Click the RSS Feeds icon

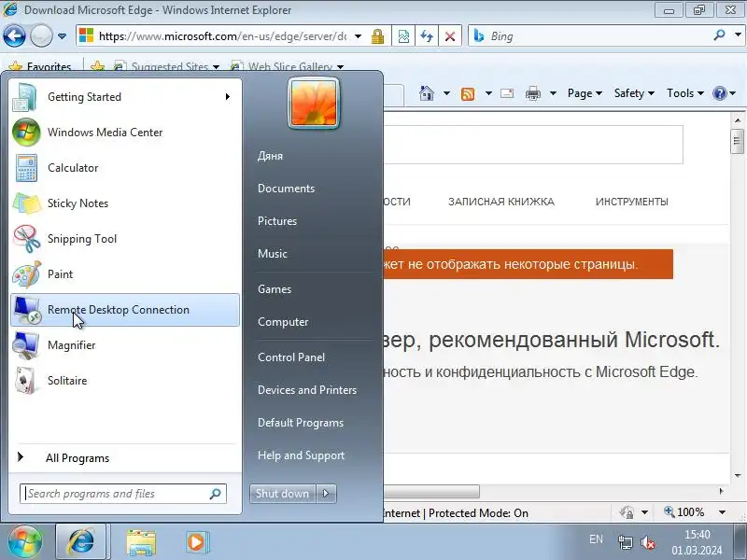coord(468,94)
